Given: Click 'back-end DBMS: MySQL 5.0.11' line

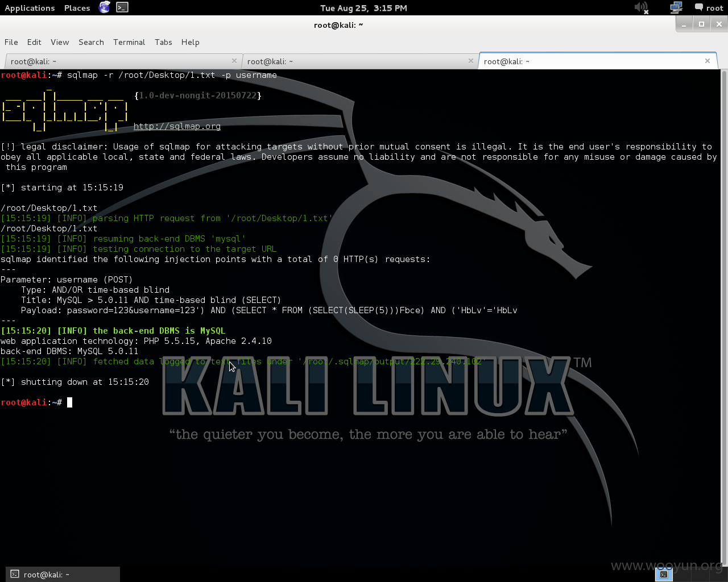Looking at the screenshot, I should pos(69,351).
